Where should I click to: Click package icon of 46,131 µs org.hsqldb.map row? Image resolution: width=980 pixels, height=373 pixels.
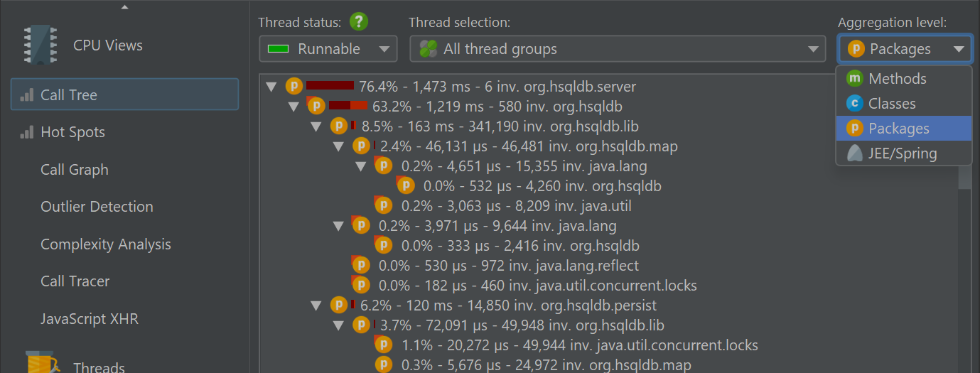click(x=361, y=146)
